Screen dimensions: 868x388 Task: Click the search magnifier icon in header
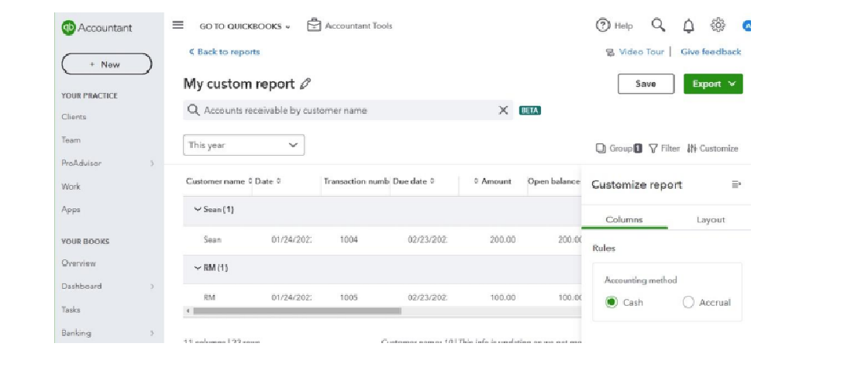tap(658, 26)
